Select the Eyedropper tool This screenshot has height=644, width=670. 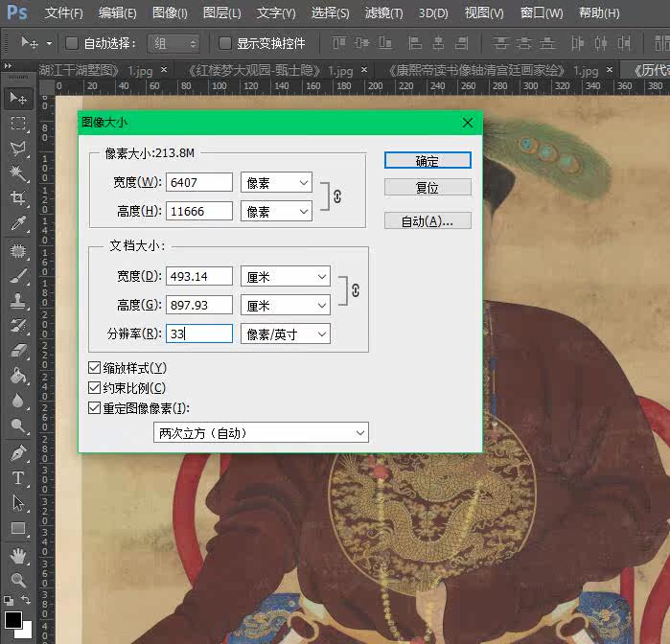[18, 223]
